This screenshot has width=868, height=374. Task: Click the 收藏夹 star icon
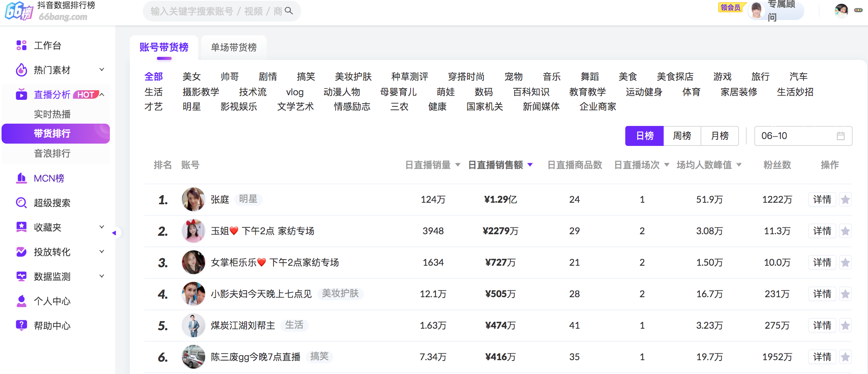click(22, 227)
